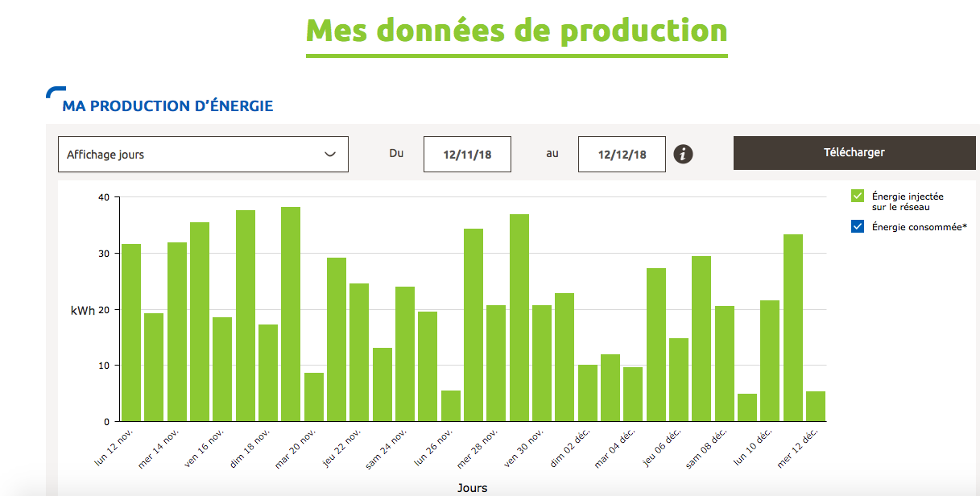The height and width of the screenshot is (496, 980).
Task: Click the end date field showing 12/12/18
Action: pyautogui.click(x=622, y=155)
